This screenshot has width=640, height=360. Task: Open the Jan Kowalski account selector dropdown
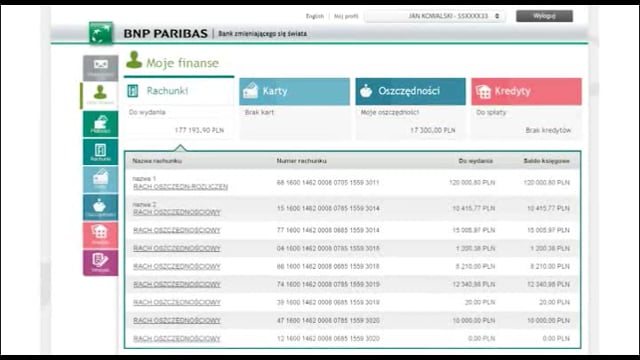pos(435,16)
